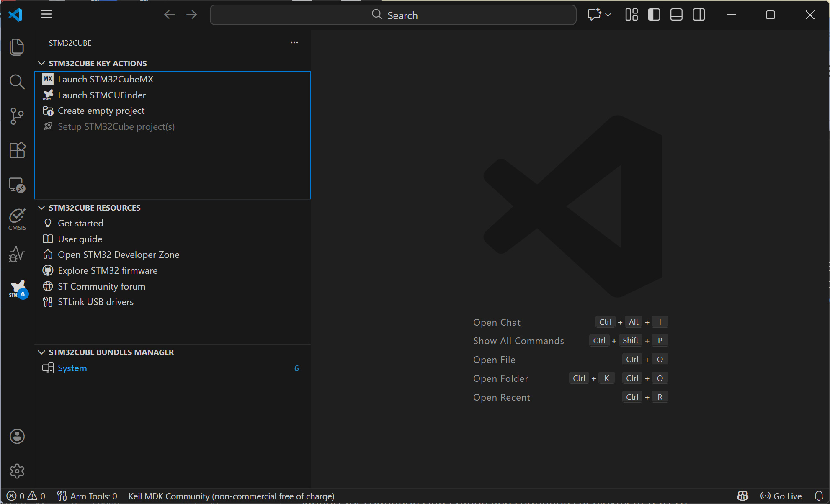Select the System bundle item

coord(72,368)
